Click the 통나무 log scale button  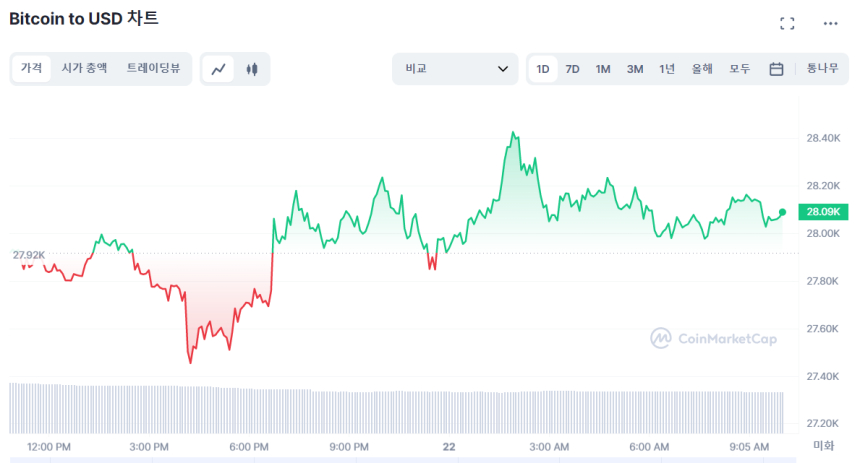[x=822, y=69]
